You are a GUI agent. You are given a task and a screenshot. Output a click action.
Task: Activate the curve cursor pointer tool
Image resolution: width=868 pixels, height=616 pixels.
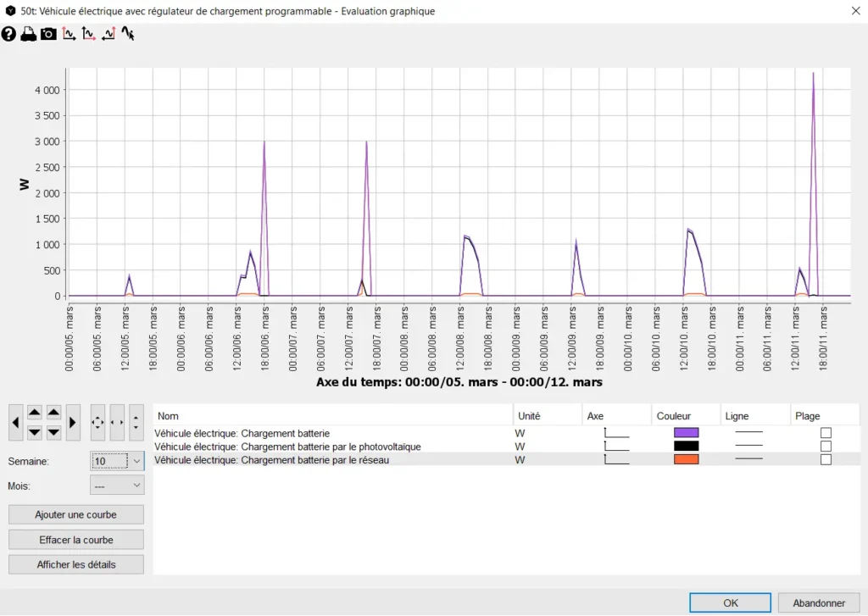coord(128,34)
